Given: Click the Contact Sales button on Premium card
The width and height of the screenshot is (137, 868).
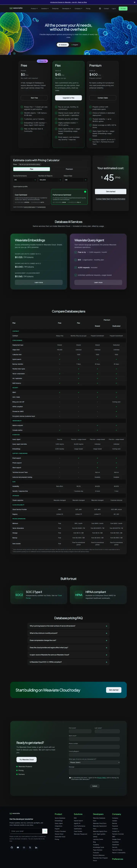Looking at the screenshot, I should pyautogui.click(x=103, y=98).
